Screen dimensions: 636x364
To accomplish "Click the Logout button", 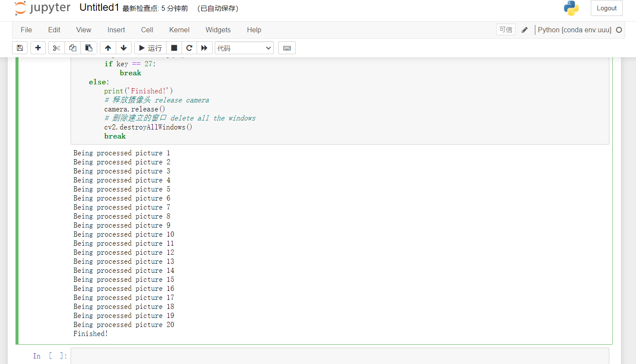I will click(x=606, y=8).
